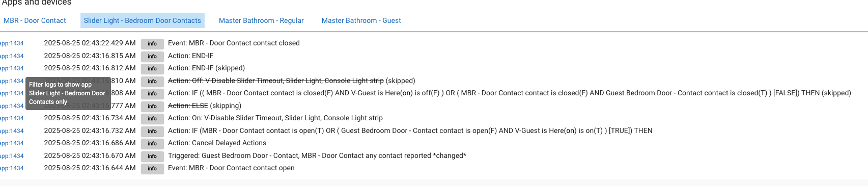Click app:1434 link for Cancel Delayed Actions

pos(12,143)
